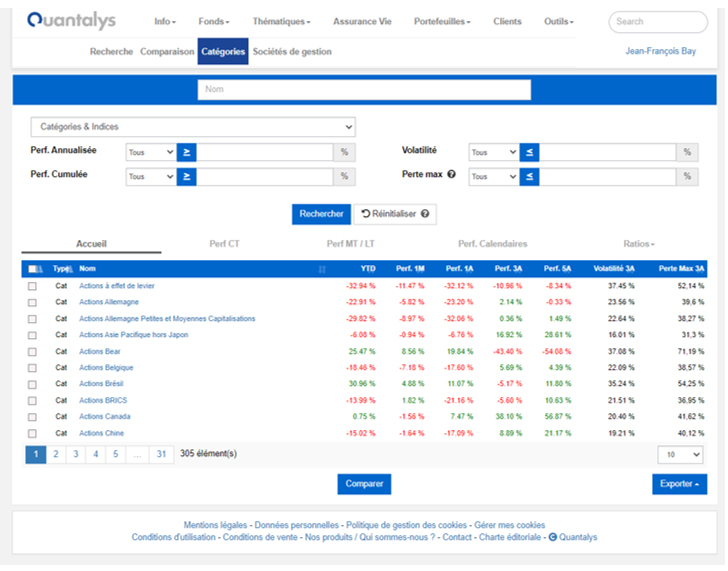Select Actions Allemagne Petites et Moyennes Capitalisations checkbox

(x=32, y=319)
